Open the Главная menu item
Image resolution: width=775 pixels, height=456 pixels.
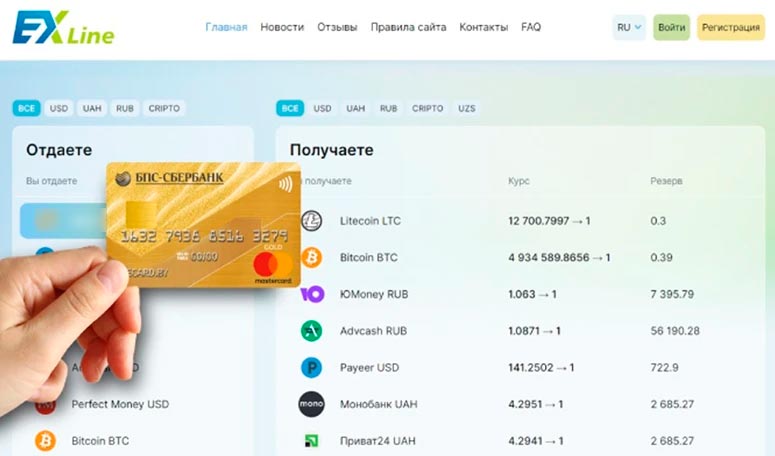(226, 27)
